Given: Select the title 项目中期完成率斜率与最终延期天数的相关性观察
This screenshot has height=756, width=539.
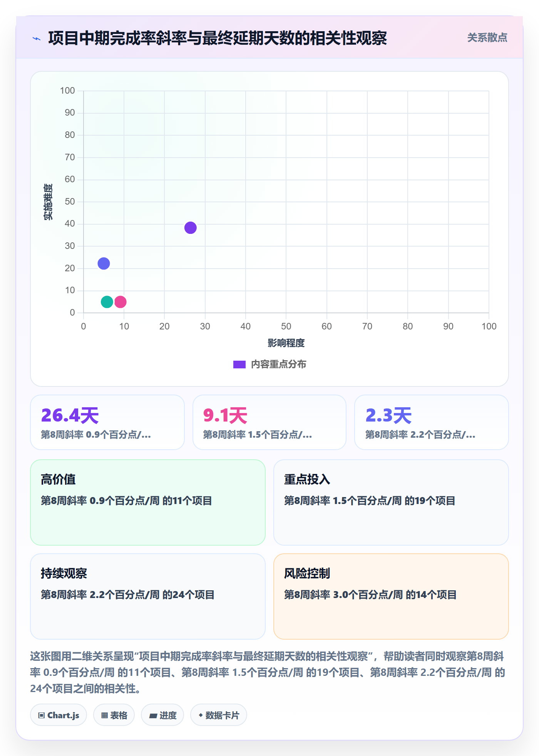Looking at the screenshot, I should (218, 38).
